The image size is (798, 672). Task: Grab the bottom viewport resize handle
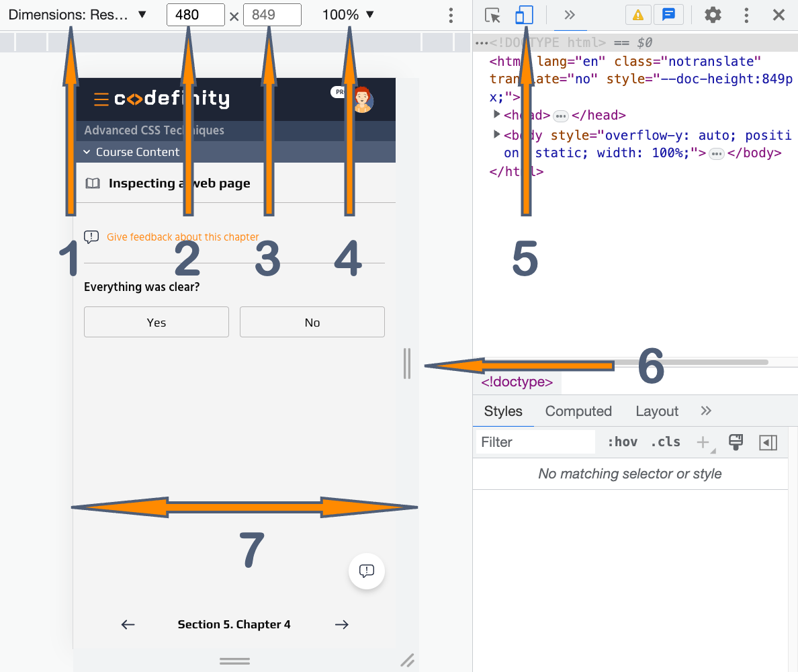[234, 661]
